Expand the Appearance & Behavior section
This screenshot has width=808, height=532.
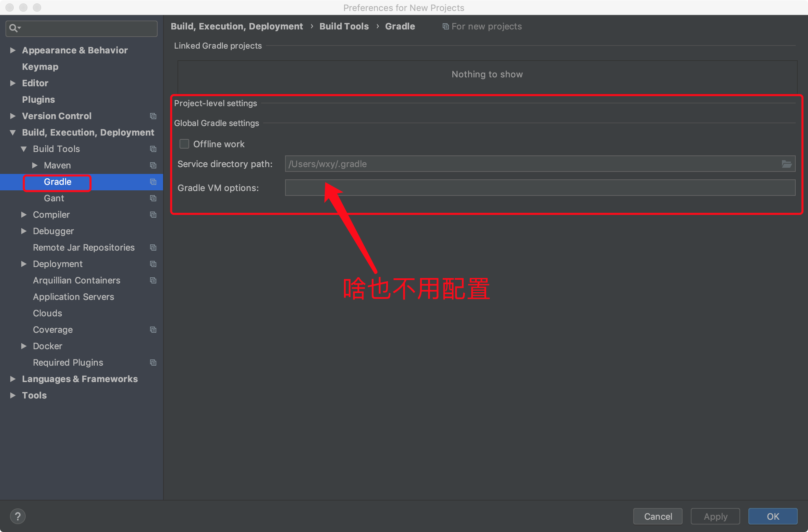coord(13,50)
